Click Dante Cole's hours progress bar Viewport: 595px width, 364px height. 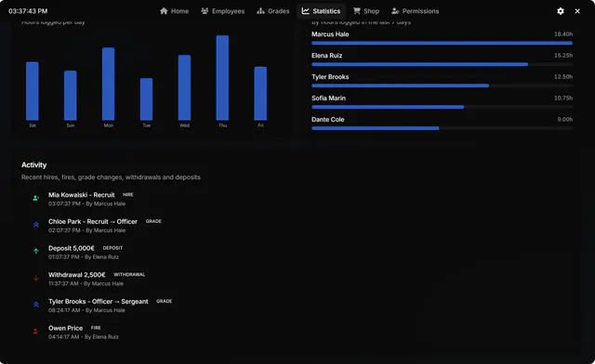(443, 128)
